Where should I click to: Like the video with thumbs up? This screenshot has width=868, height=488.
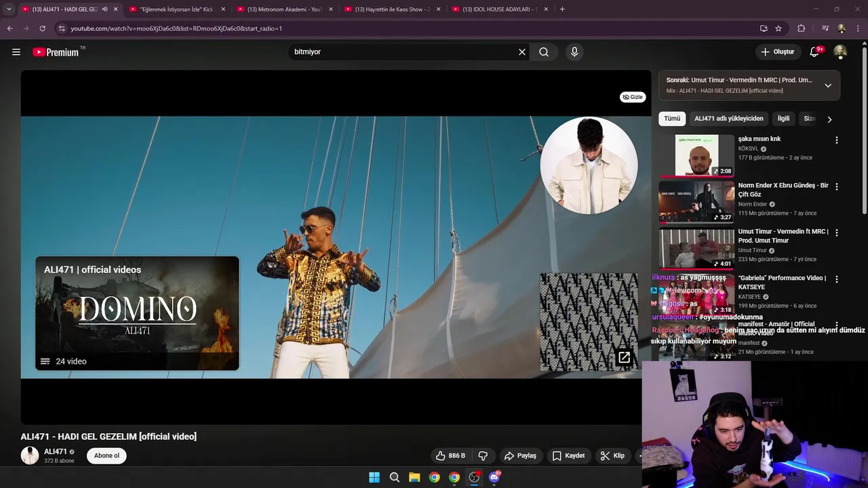point(451,455)
